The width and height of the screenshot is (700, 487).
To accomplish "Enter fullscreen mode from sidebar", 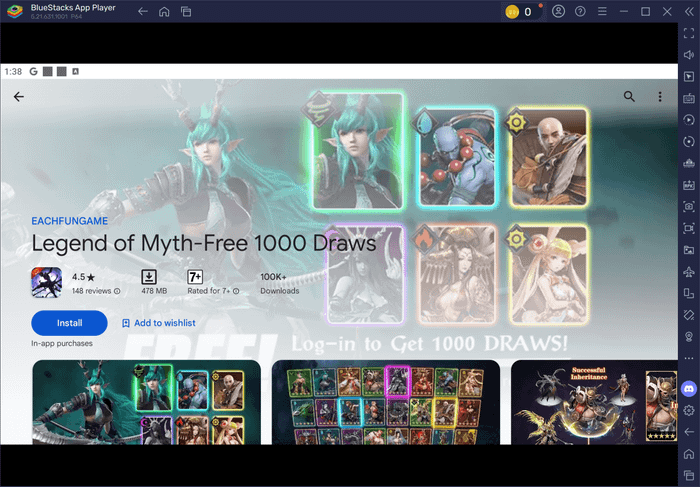I will [689, 33].
